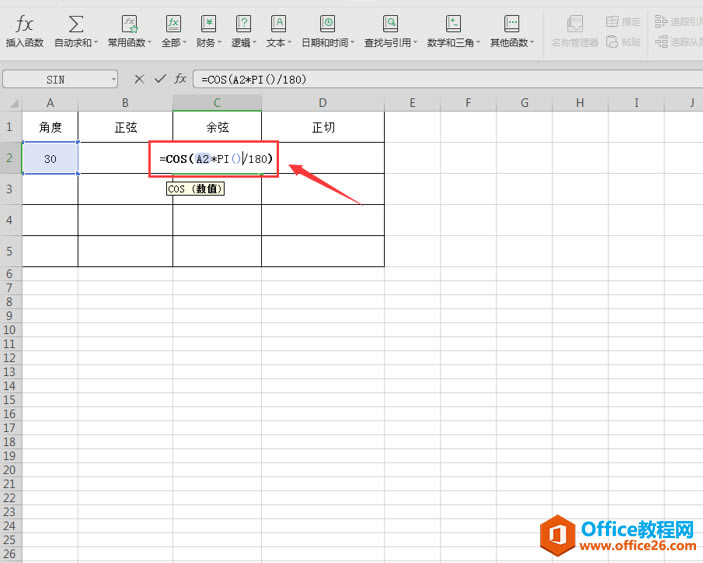This screenshot has width=703, height=563.
Task: Select column G header
Action: pyautogui.click(x=524, y=103)
